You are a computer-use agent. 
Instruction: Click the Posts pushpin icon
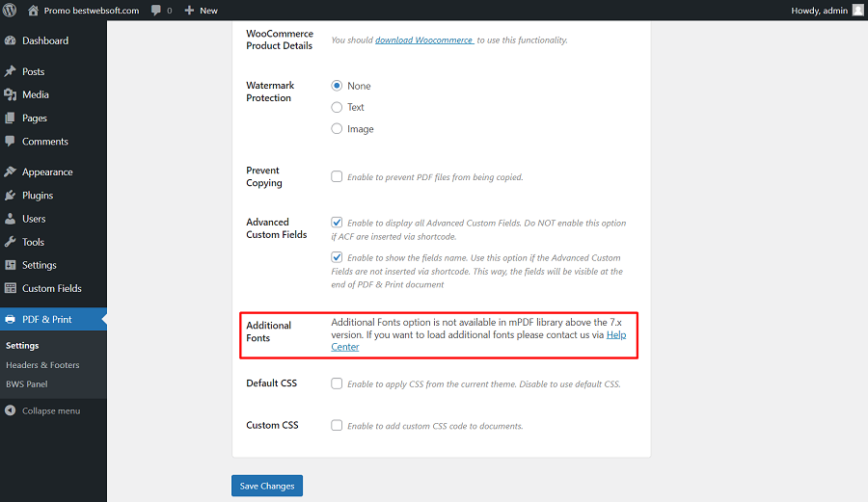[x=10, y=71]
